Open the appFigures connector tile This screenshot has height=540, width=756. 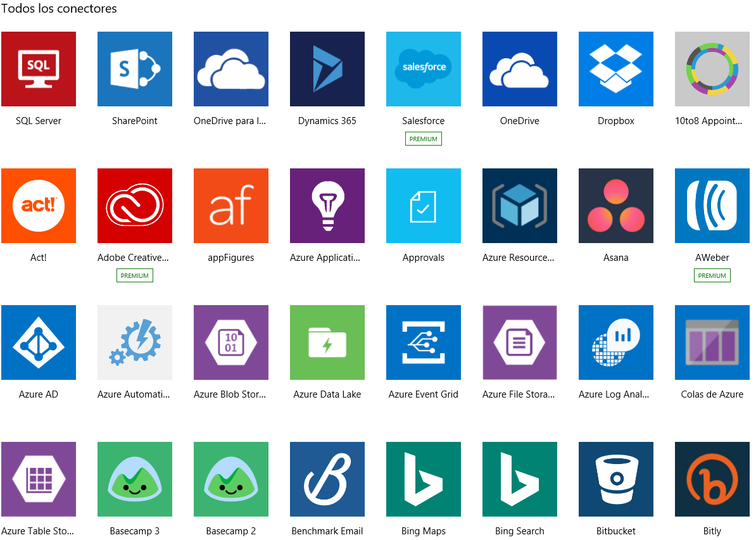click(x=231, y=206)
